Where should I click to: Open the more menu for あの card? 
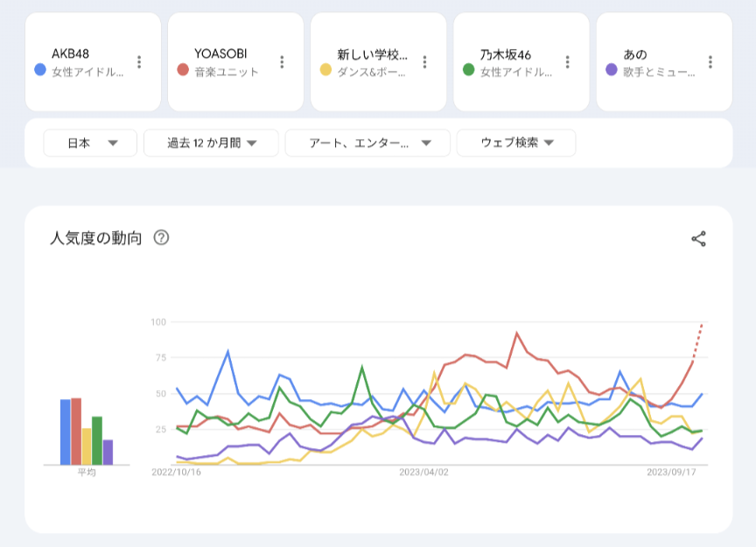coord(710,62)
